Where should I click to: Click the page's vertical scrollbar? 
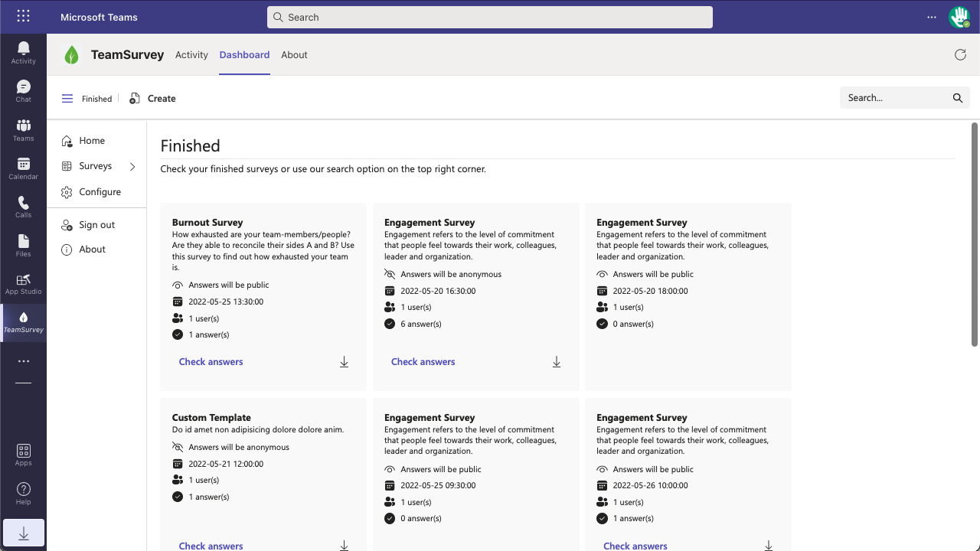tap(975, 233)
